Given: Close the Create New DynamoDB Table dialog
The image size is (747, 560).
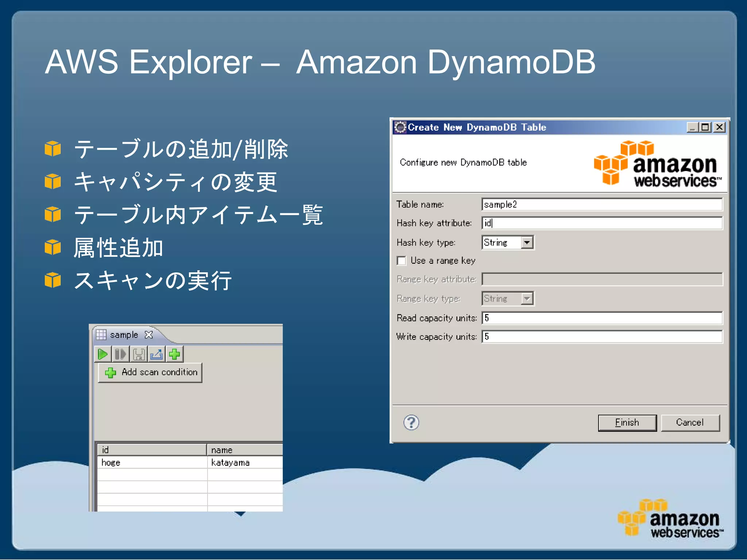Looking at the screenshot, I should point(719,127).
